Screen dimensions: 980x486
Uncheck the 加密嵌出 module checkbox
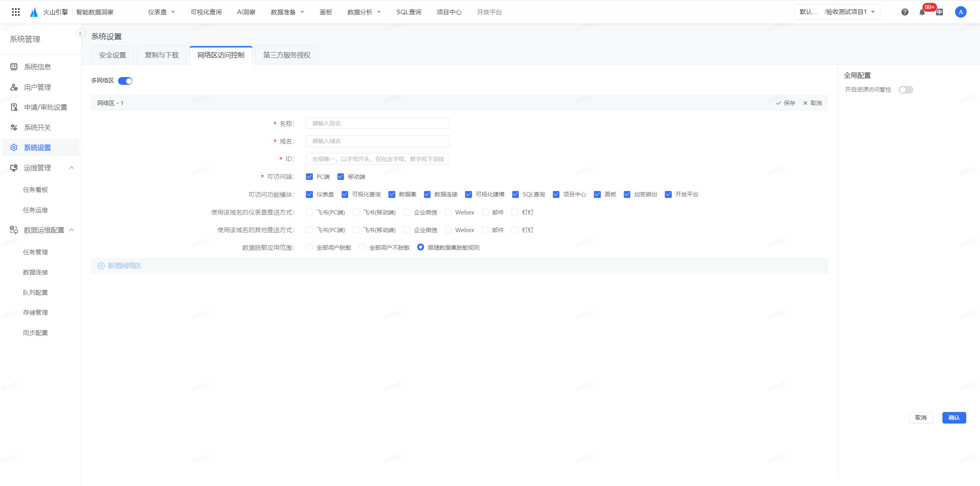pos(627,194)
